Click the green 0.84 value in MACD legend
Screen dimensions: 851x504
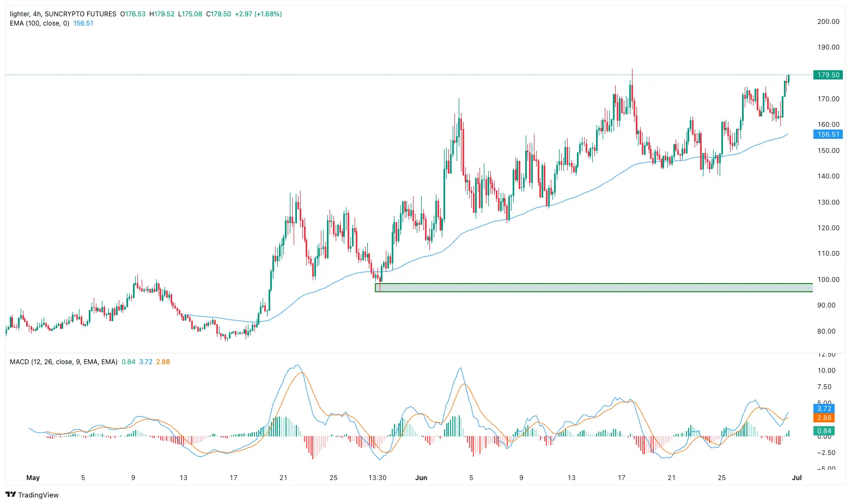[x=129, y=362]
